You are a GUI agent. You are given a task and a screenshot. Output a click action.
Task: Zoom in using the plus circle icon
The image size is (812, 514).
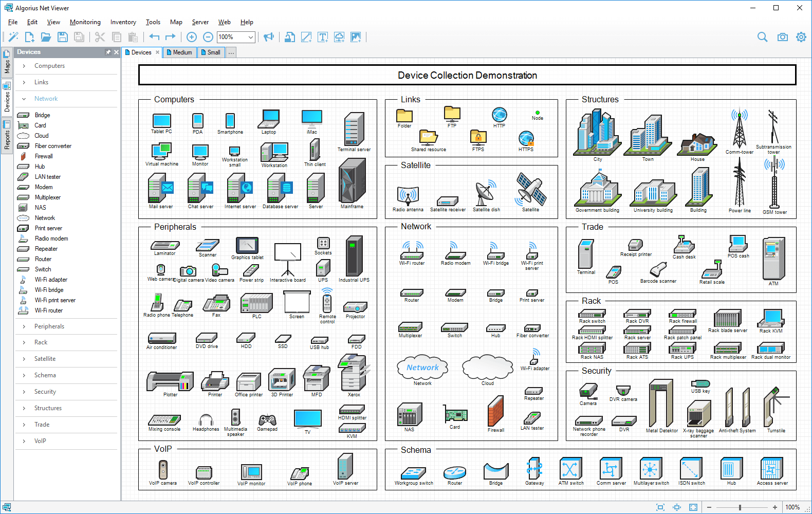[192, 37]
